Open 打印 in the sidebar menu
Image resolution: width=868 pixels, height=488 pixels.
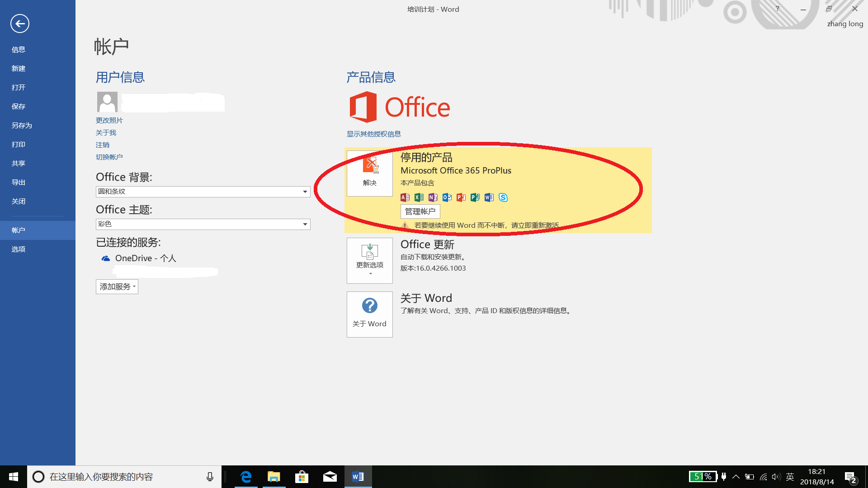pos(19,144)
